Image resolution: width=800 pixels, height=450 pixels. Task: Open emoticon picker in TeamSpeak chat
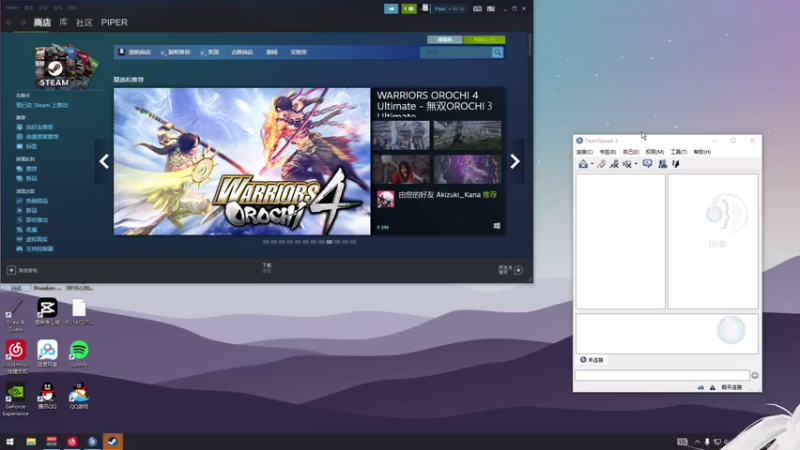coord(755,376)
